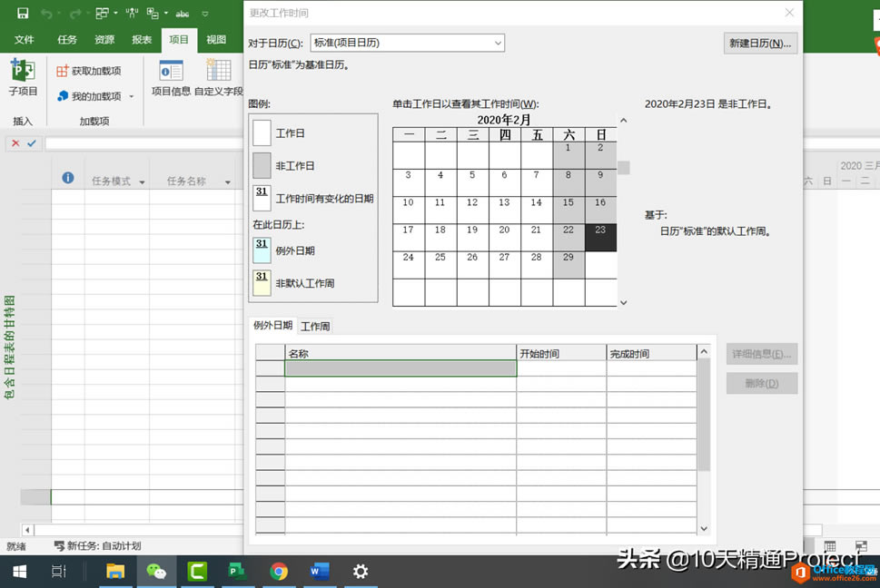Click the blue info indicator column icon
880x588 pixels.
[67, 179]
